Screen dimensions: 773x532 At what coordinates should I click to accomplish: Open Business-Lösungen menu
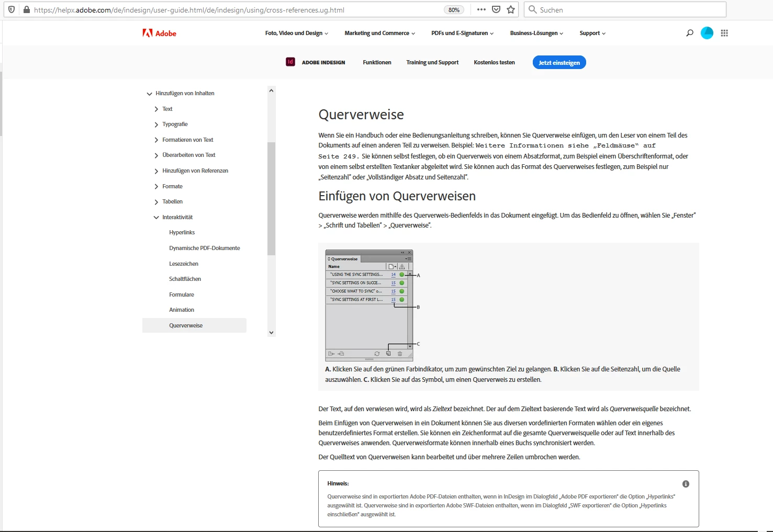coord(536,33)
